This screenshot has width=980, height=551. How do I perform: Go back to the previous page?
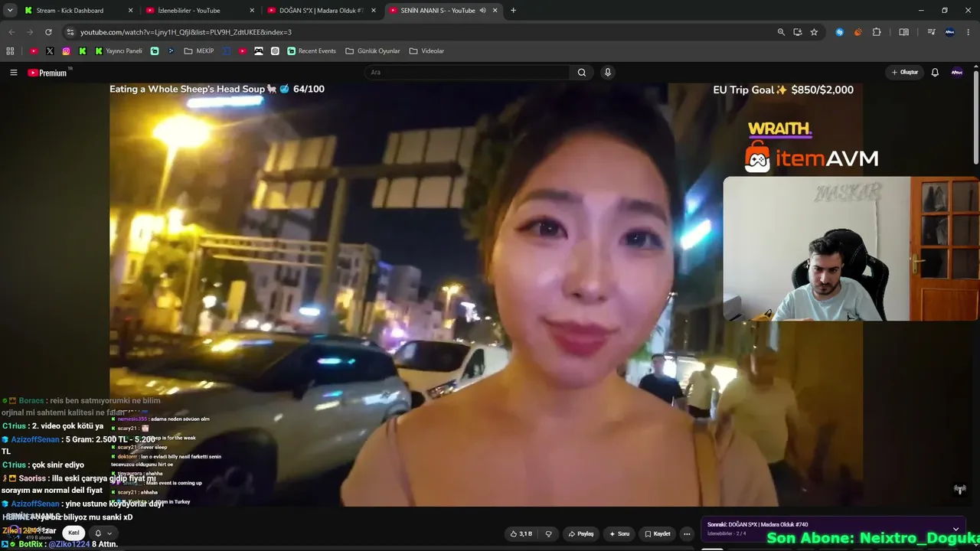(11, 32)
